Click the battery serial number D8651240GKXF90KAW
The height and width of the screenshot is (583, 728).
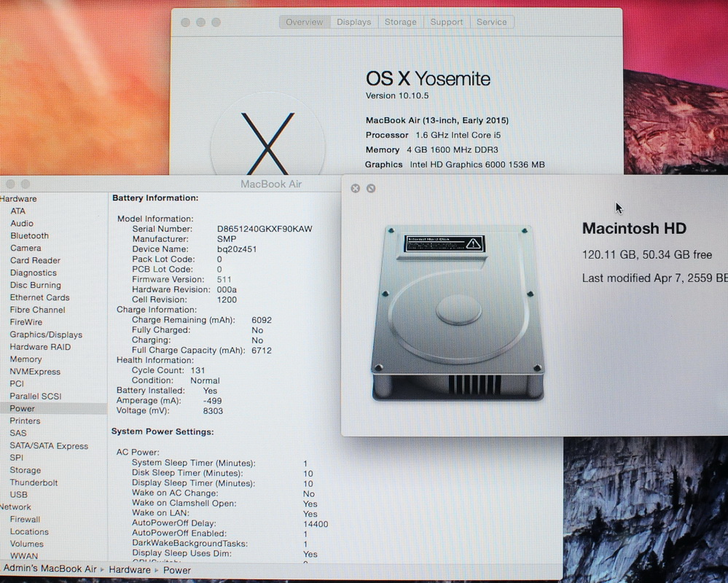[x=265, y=229]
